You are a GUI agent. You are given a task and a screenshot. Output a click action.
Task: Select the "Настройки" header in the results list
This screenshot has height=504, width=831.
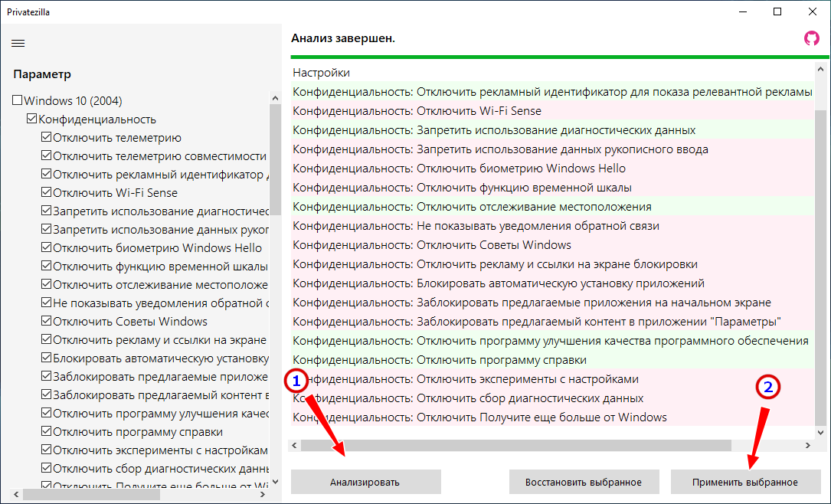coord(552,73)
